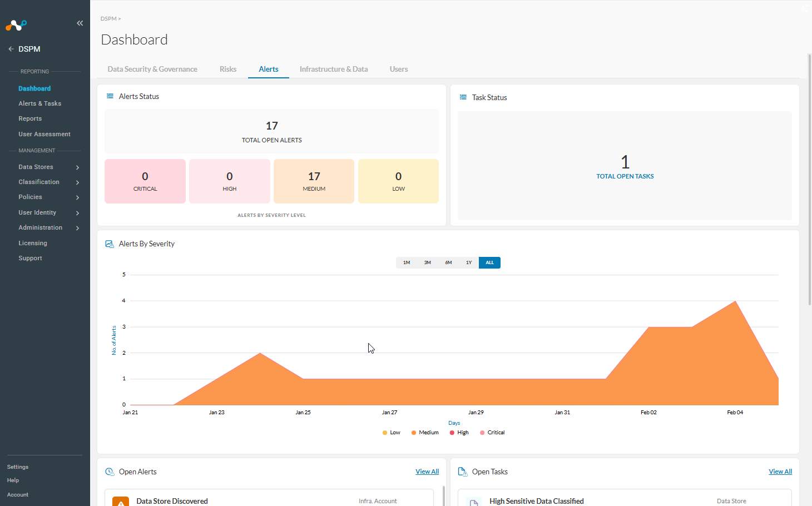Switch to the Risks tab
This screenshot has width=812, height=506.
[228, 69]
